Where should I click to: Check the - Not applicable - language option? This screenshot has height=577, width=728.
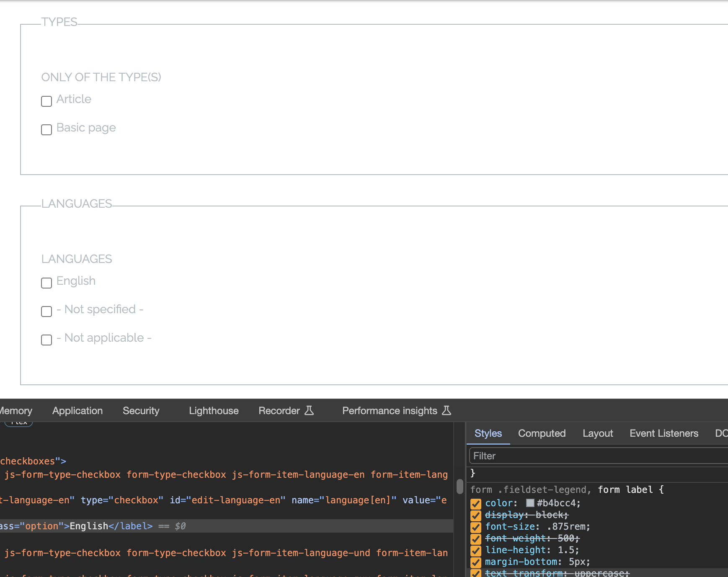[46, 340]
